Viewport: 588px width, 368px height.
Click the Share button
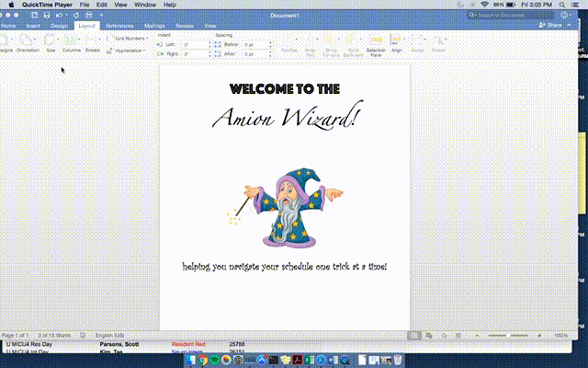[550, 25]
